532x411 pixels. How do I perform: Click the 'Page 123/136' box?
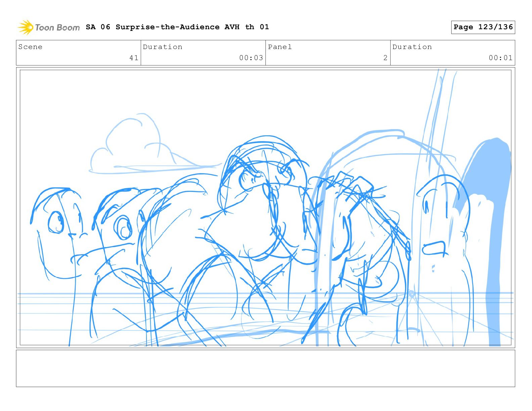coord(483,27)
